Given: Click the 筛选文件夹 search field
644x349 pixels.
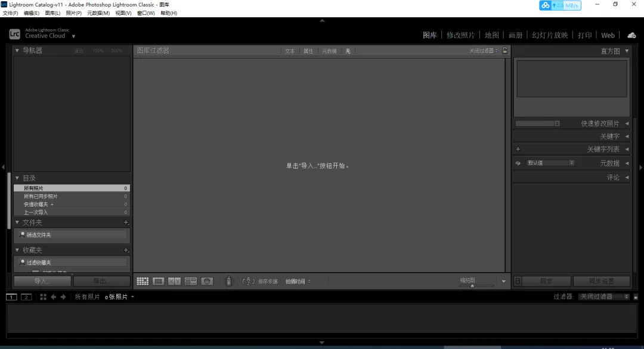Looking at the screenshot, I should (x=72, y=235).
